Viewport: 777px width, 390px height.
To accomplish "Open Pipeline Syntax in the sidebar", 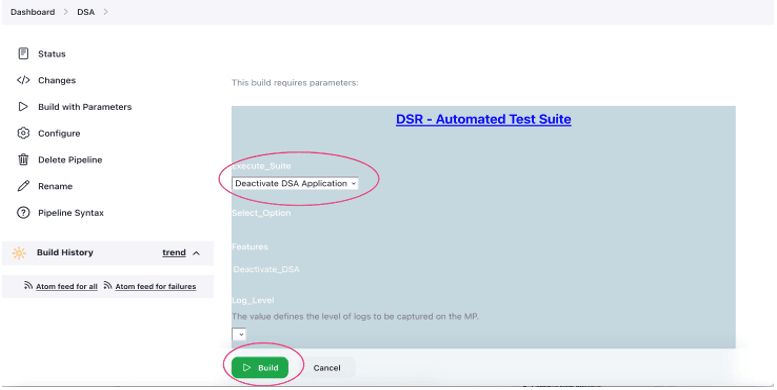I will pos(71,213).
